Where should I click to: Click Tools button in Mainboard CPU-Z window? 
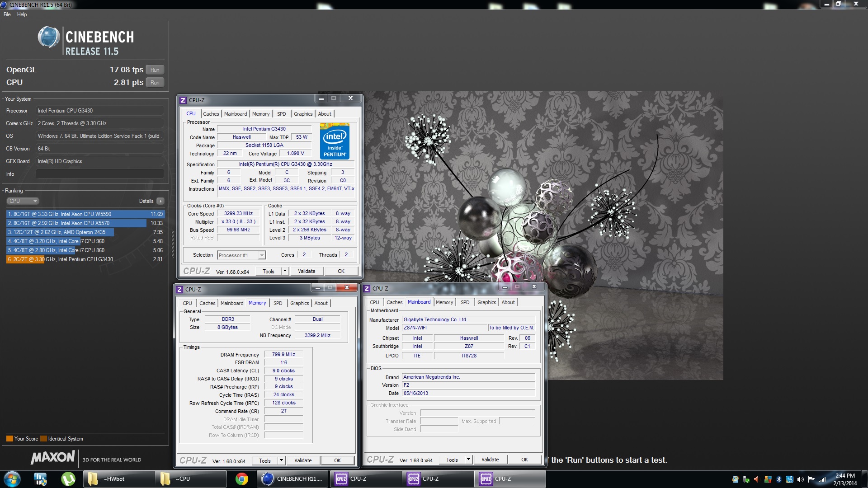click(452, 460)
